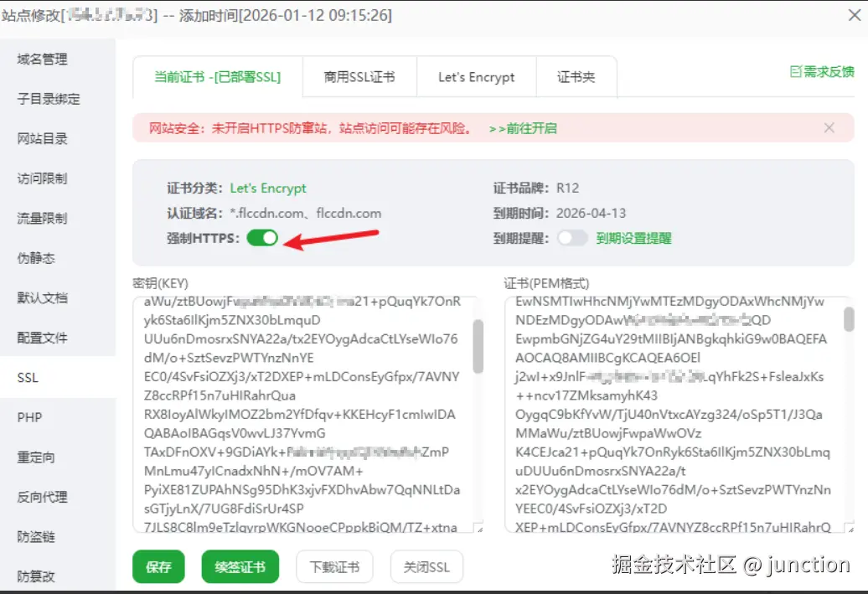Click the 保存 button
The image size is (868, 594).
point(158,567)
